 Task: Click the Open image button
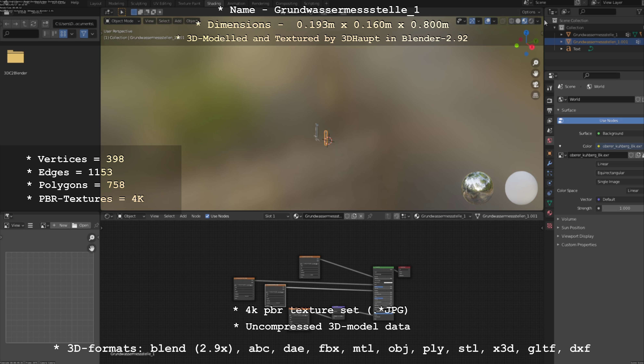click(x=81, y=225)
